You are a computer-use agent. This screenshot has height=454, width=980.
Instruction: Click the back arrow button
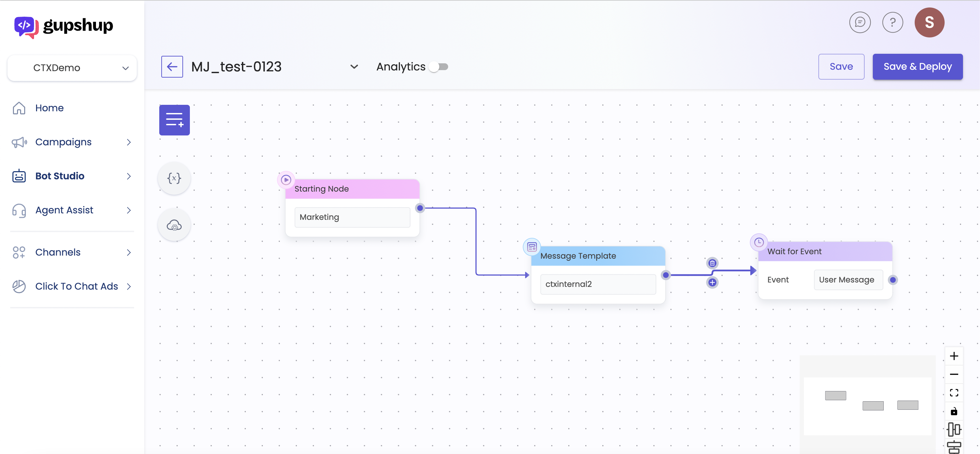pos(172,67)
